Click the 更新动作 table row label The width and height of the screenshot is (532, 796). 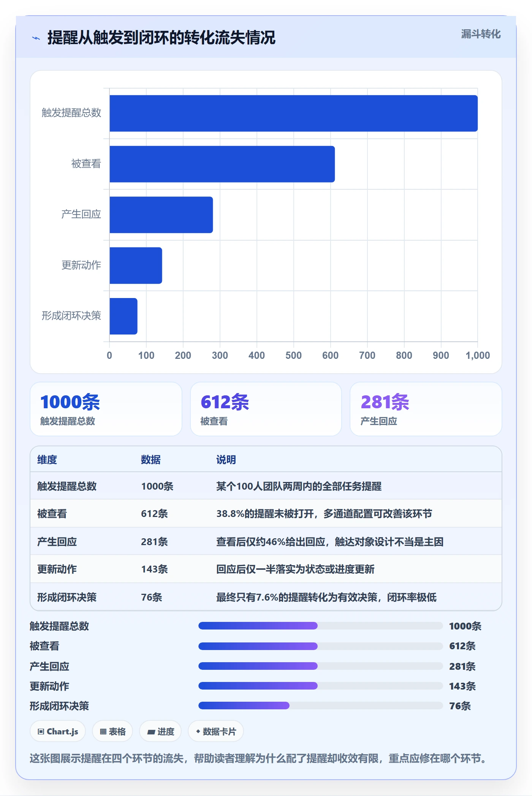(57, 569)
